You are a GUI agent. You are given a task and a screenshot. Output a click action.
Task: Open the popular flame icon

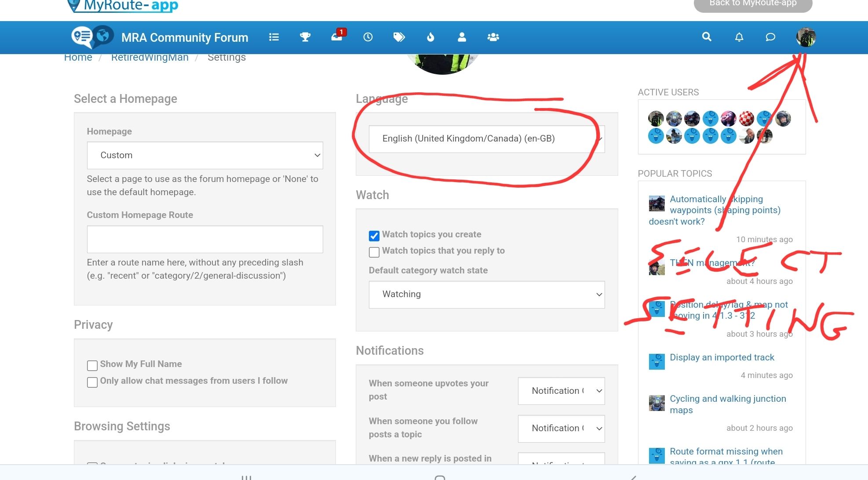click(430, 37)
